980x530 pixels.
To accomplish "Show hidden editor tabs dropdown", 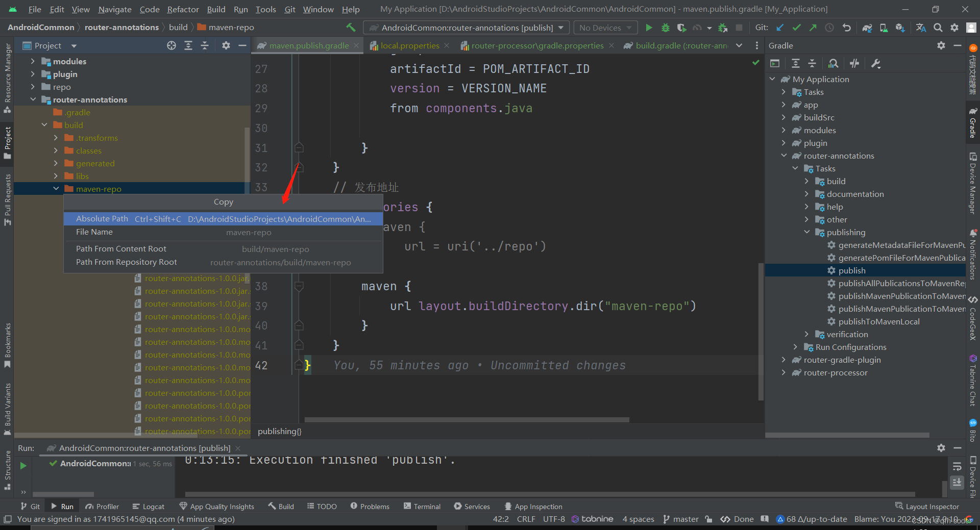I will point(739,45).
